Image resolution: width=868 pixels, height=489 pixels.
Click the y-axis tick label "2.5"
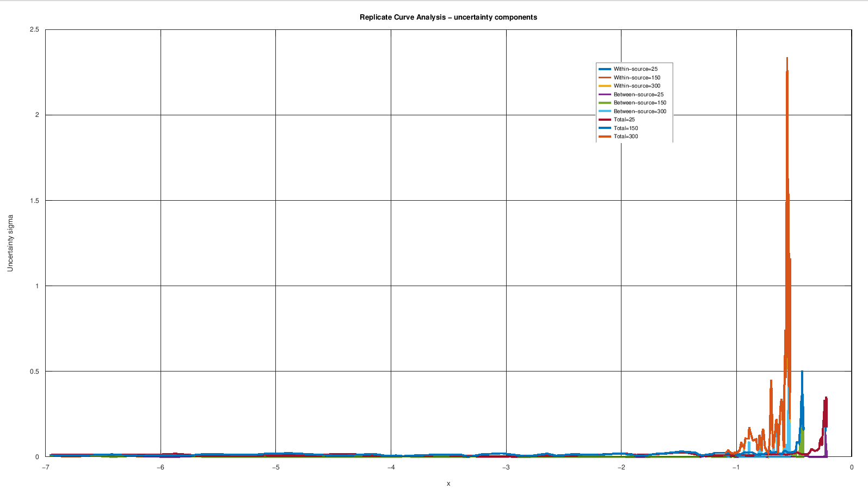point(34,29)
